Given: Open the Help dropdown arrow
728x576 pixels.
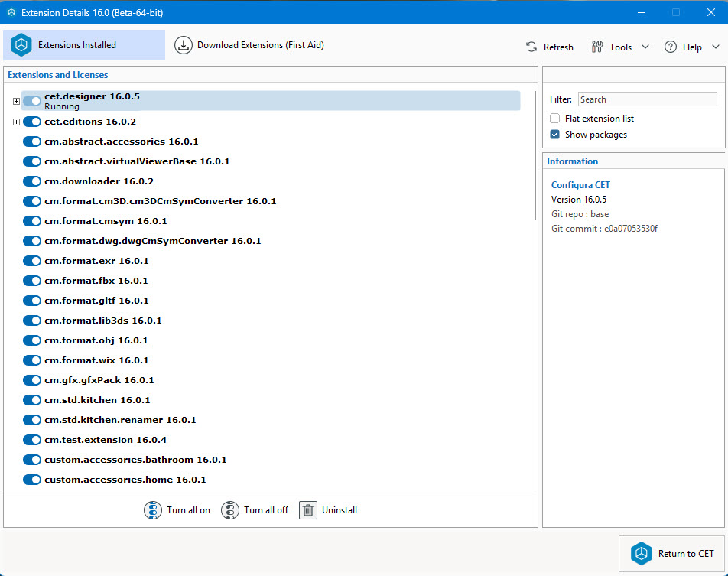Looking at the screenshot, I should point(716,47).
